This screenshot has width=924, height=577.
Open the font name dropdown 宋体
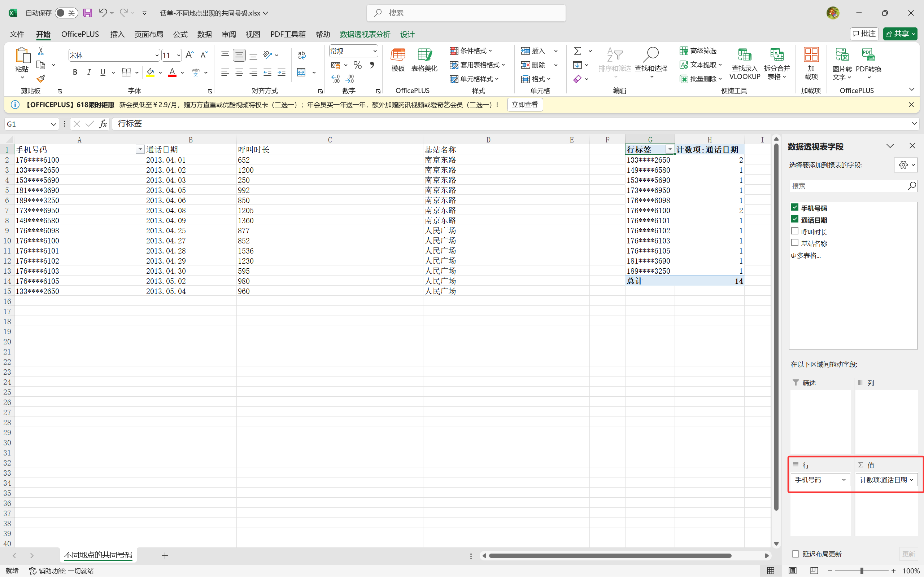(156, 56)
